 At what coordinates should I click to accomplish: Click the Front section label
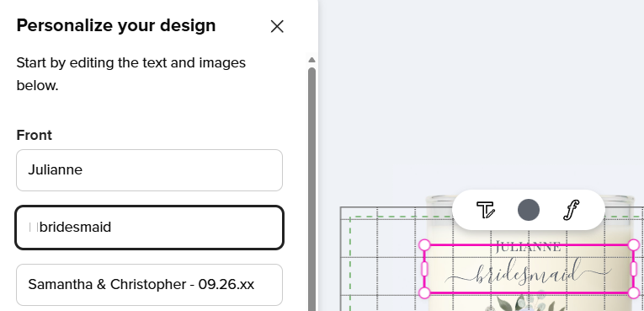pos(34,136)
